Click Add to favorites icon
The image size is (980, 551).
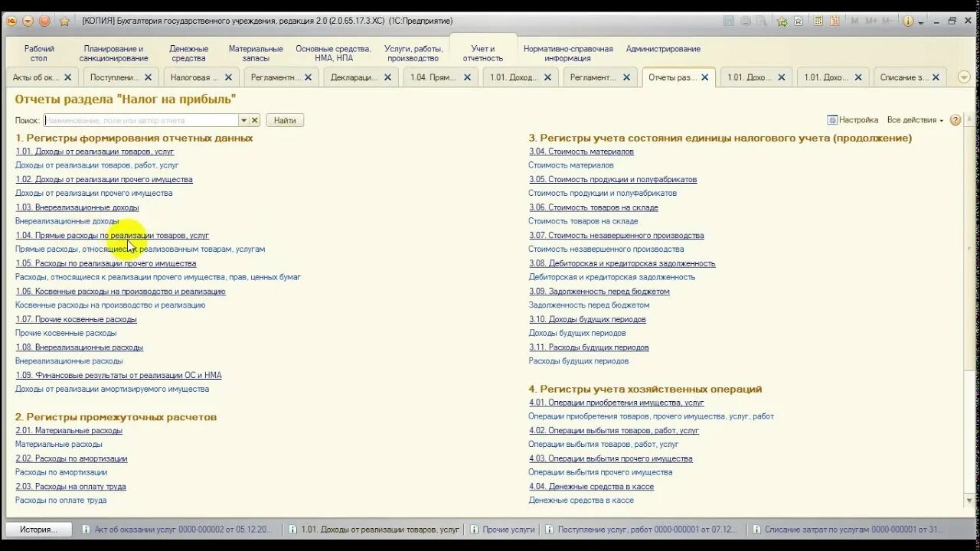799,21
